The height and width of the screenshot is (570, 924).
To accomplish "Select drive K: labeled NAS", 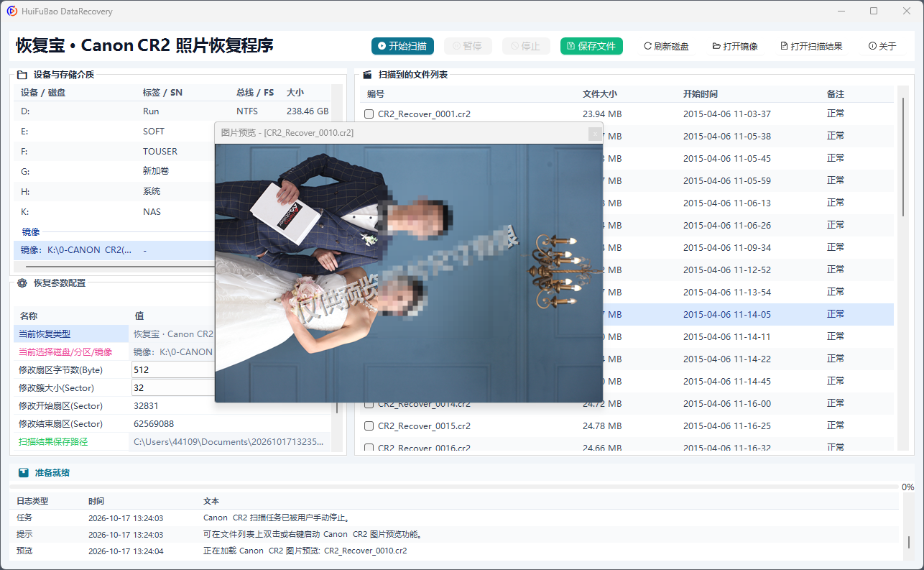I will 115,212.
